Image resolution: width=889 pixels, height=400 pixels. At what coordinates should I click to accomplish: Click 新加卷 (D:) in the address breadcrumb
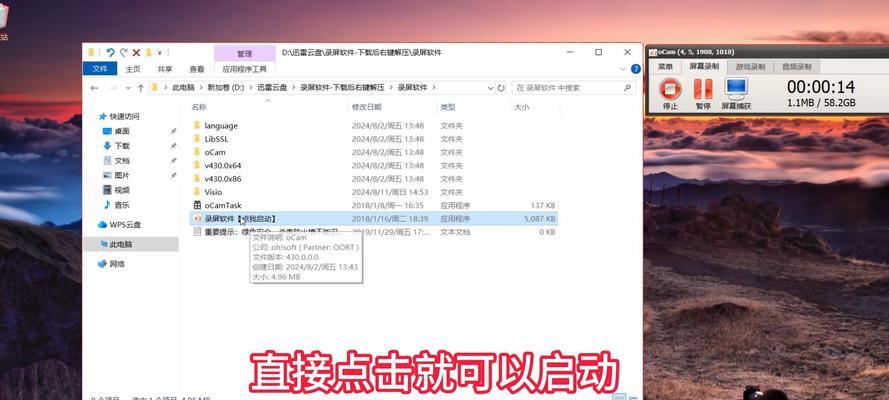[225, 88]
